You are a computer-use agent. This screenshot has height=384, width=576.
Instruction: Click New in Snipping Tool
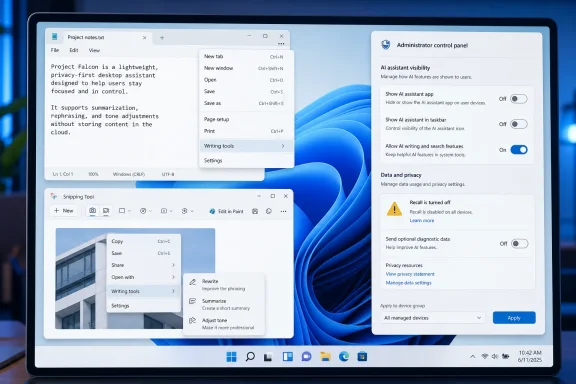64,211
